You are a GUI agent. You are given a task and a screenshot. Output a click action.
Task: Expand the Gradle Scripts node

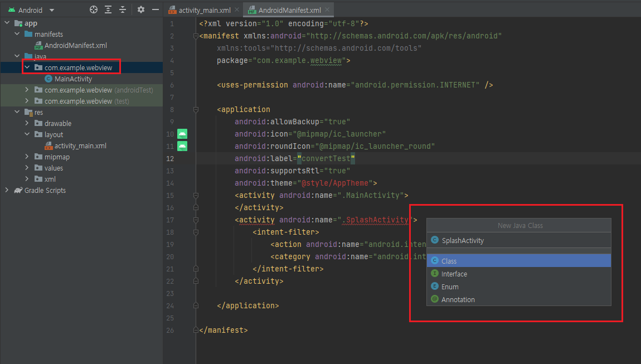click(x=7, y=190)
